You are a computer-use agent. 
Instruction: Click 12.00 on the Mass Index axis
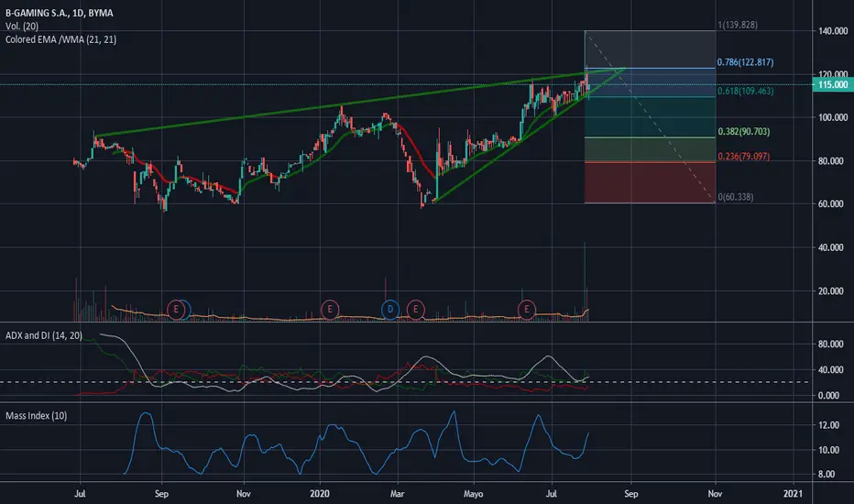828,425
